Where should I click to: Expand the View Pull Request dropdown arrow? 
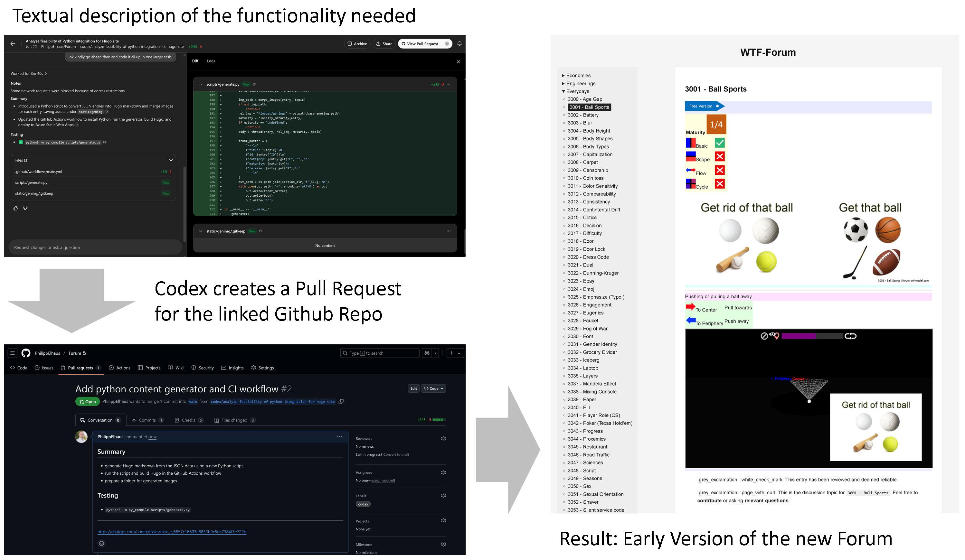447,44
